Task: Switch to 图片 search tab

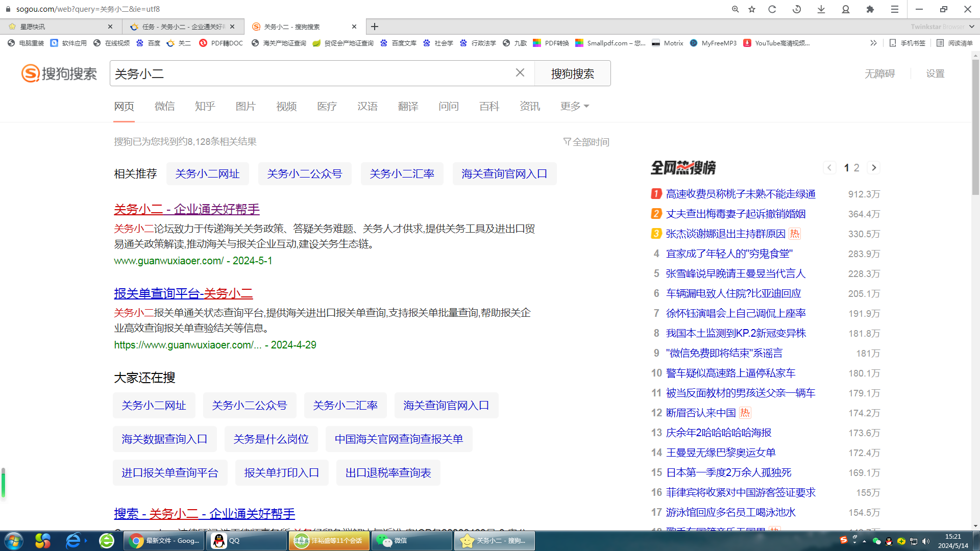Action: coord(246,106)
